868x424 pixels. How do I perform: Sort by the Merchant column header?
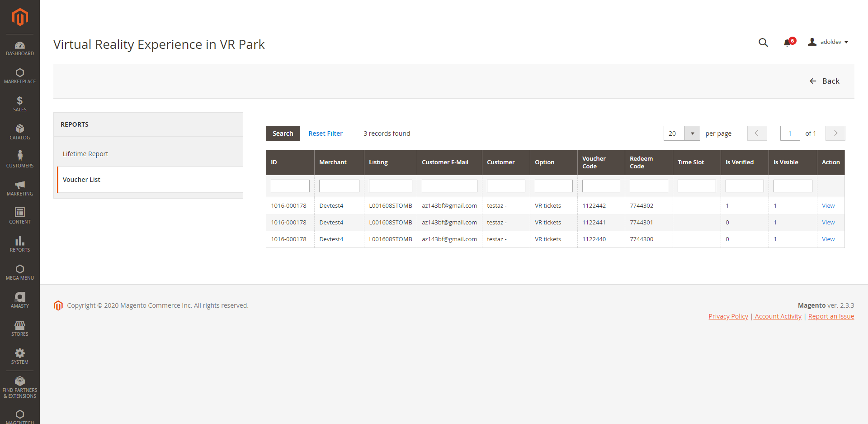click(x=339, y=162)
